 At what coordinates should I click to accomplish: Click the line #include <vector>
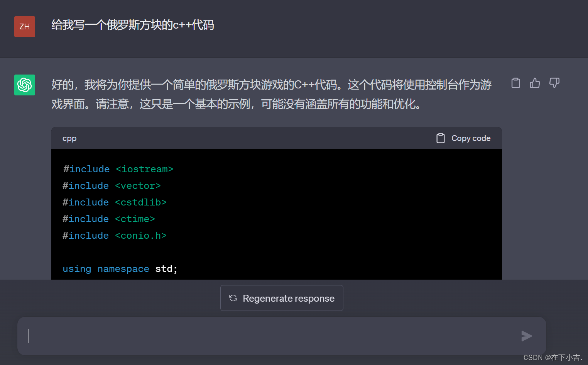coord(112,186)
